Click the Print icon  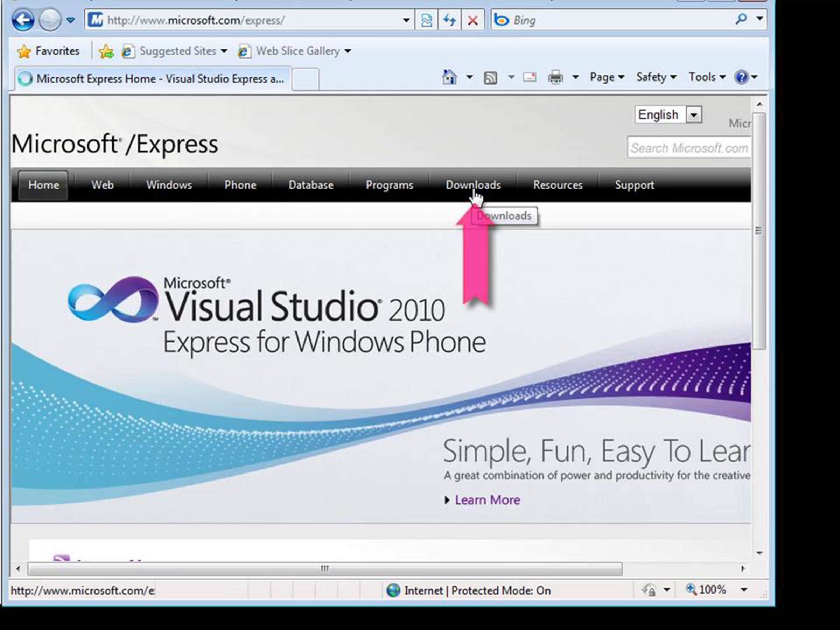(x=555, y=78)
